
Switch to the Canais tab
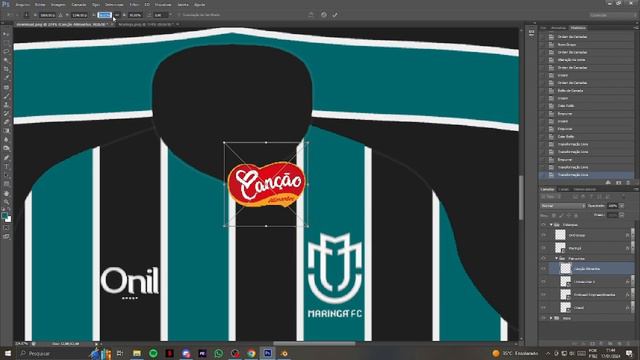point(563,189)
